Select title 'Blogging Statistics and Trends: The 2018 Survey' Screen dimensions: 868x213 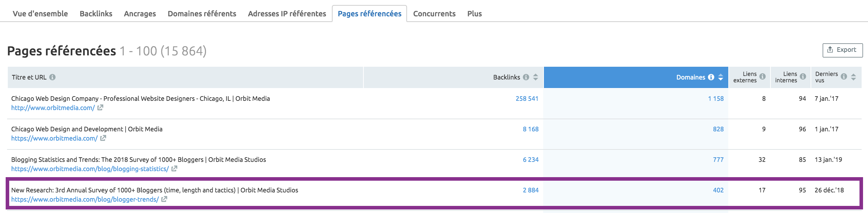pyautogui.click(x=139, y=159)
